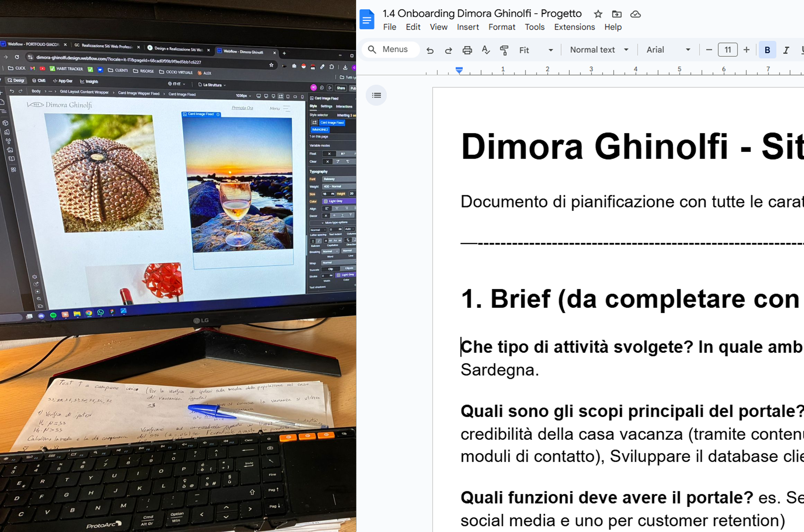Open the Normal text style dropdown
The image size is (804, 532).
pyautogui.click(x=599, y=50)
